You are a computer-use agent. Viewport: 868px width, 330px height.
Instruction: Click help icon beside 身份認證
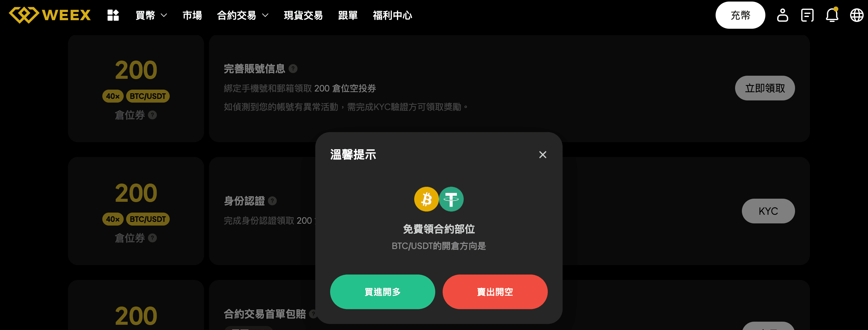point(272,201)
